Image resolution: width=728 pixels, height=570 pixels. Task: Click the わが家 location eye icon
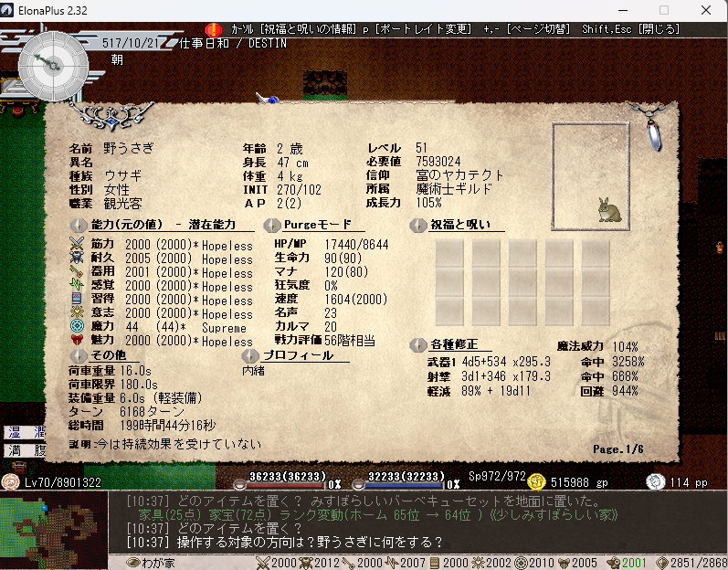click(x=133, y=563)
